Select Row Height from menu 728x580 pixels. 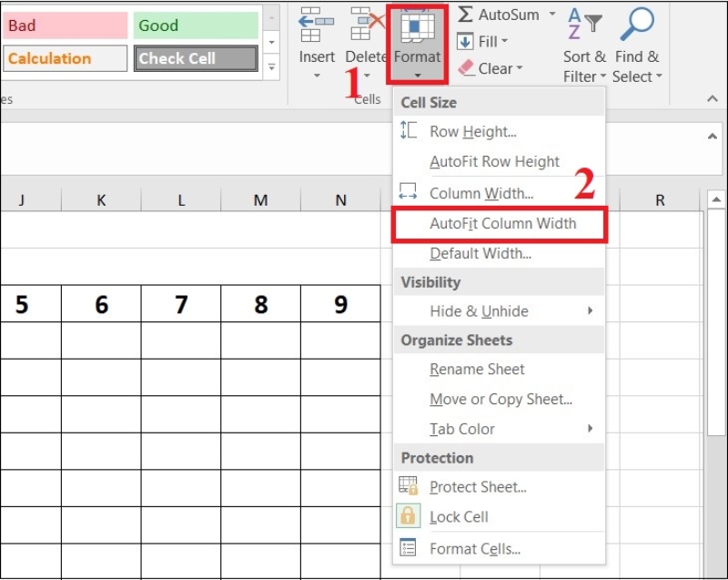pos(472,132)
